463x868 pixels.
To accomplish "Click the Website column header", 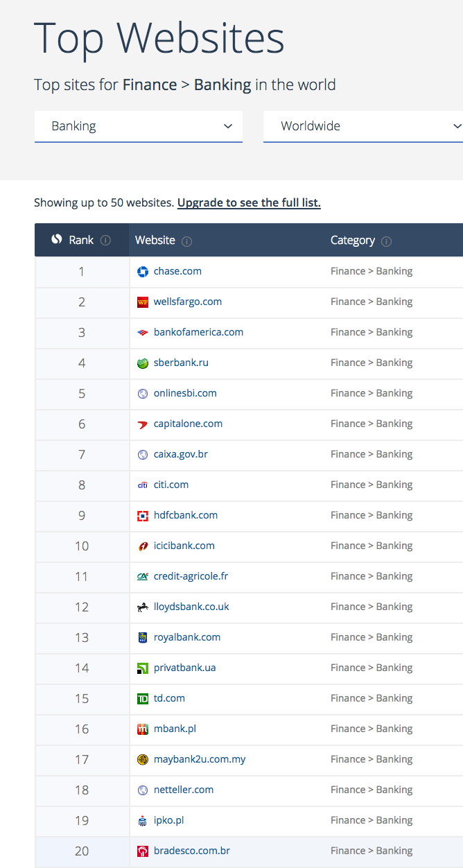I will click(x=227, y=240).
